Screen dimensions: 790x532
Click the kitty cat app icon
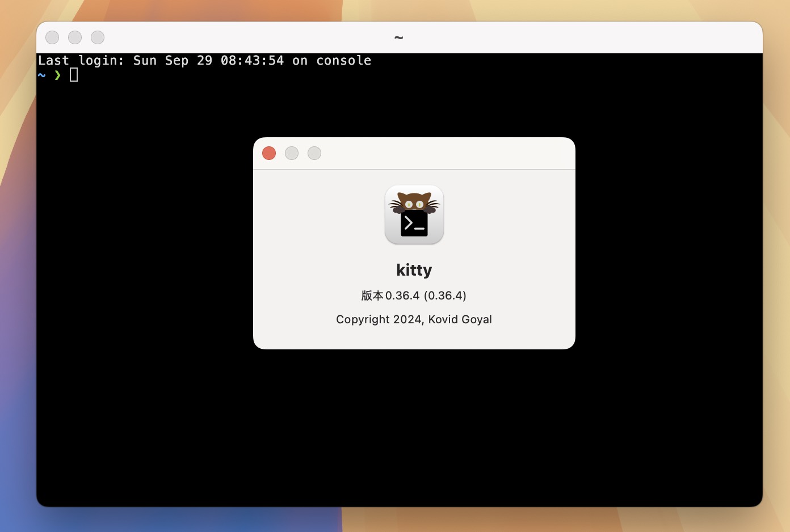[x=414, y=215]
